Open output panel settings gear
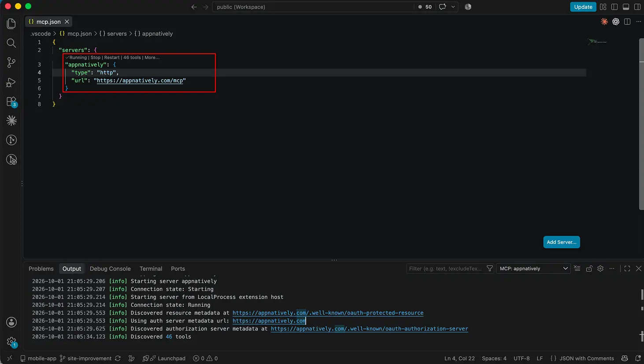Screen dimensions: 644x364 600,268
